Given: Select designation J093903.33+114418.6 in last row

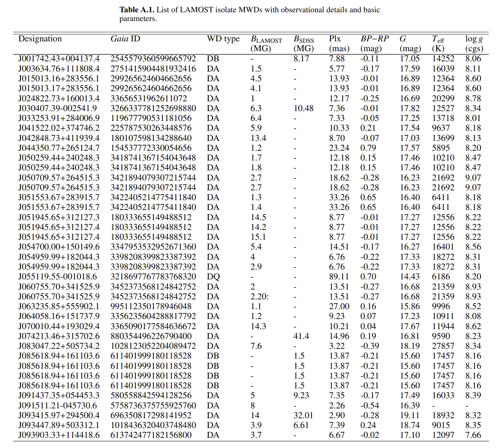Looking at the screenshot, I should 59,435.
